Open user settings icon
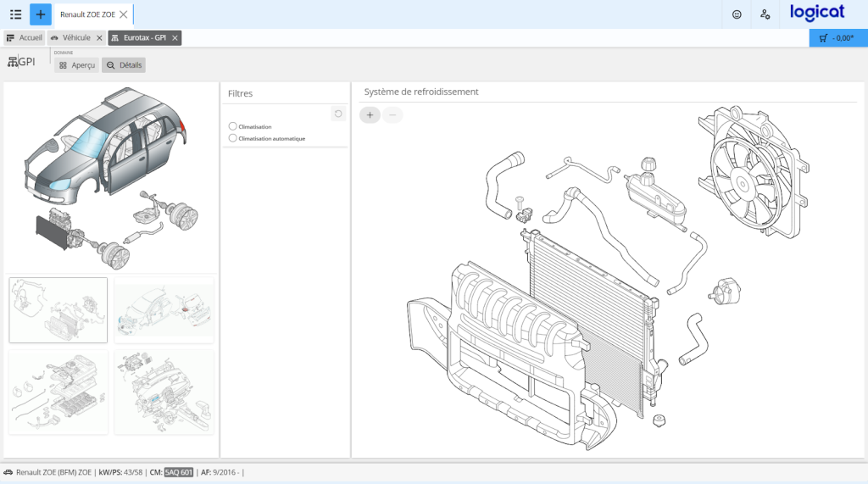Screen dimensions: 868x484 765,14
